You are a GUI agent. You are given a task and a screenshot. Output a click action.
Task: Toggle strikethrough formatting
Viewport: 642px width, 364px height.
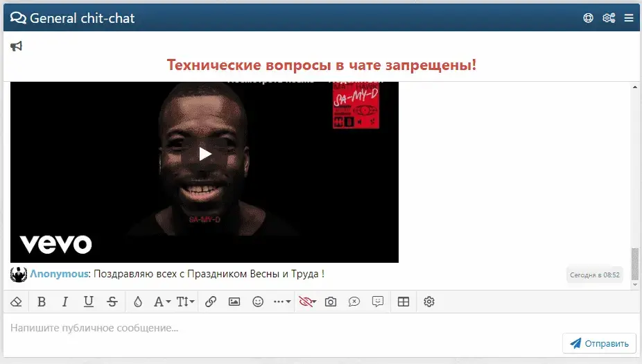click(112, 302)
